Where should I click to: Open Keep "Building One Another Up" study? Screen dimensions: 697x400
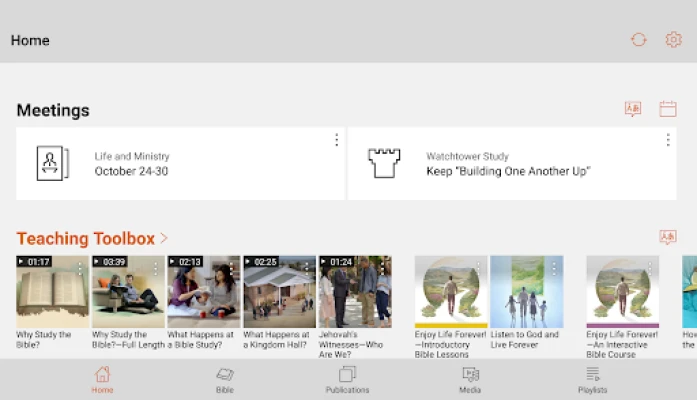tap(512, 164)
